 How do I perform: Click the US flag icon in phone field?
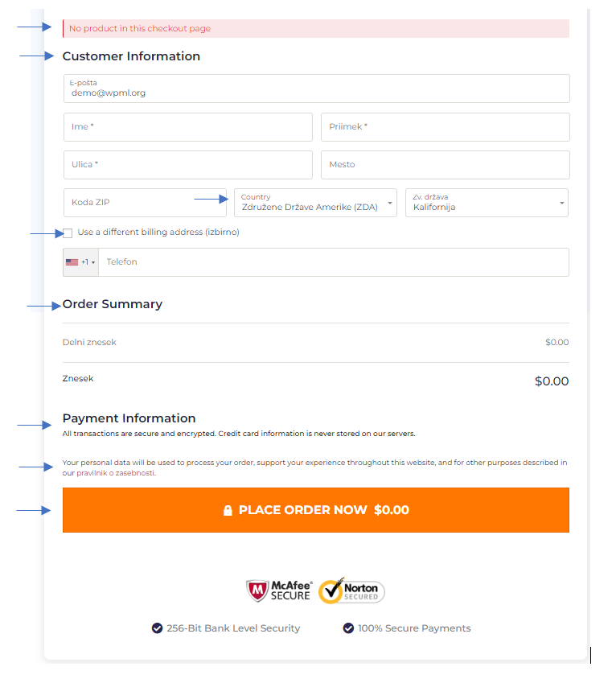pyautogui.click(x=72, y=262)
